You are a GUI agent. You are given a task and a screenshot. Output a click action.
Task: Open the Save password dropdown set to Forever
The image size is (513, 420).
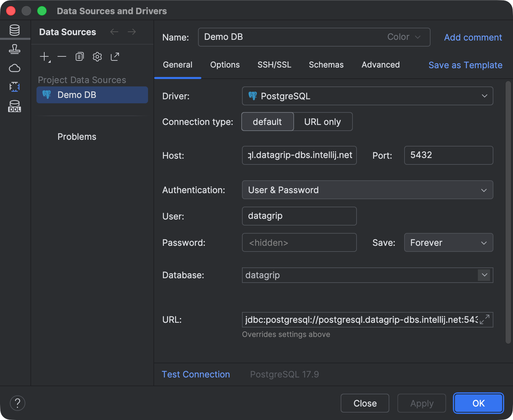point(448,242)
